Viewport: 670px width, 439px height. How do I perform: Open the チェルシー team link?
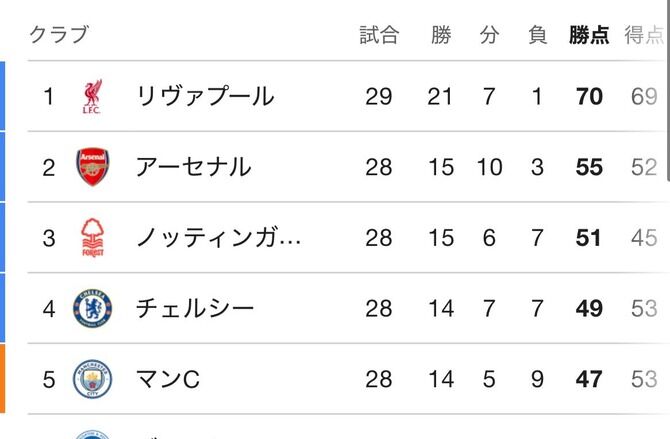[195, 309]
